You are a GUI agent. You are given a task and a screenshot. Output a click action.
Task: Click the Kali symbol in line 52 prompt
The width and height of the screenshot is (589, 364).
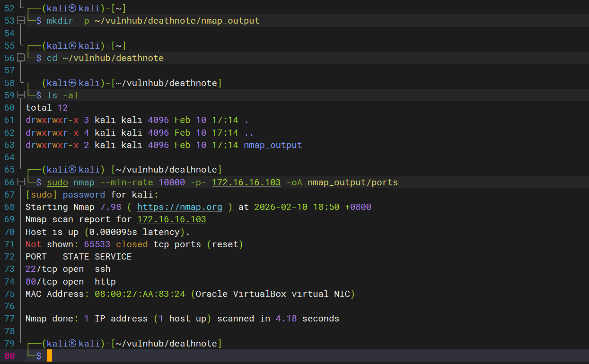(x=73, y=9)
